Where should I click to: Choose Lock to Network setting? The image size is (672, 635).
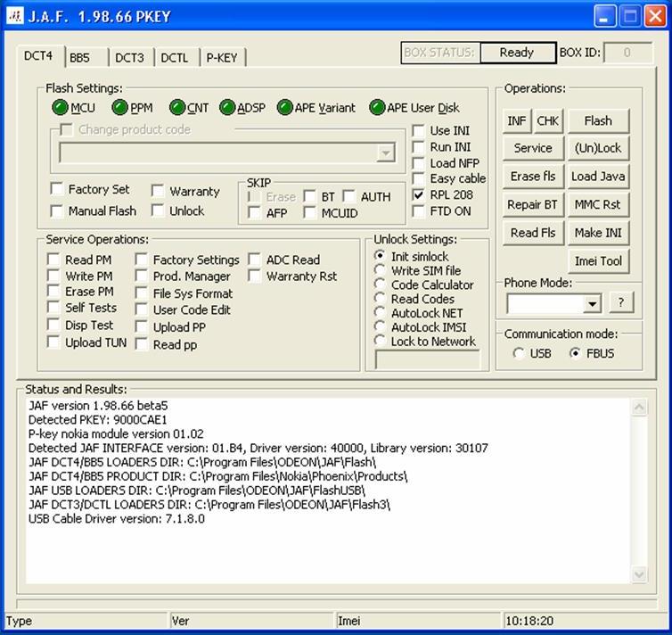tap(380, 341)
